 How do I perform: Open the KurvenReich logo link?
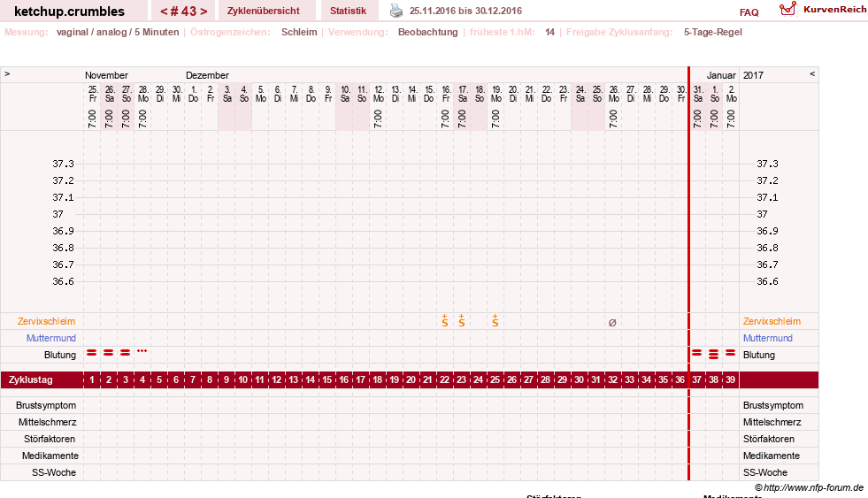[823, 9]
